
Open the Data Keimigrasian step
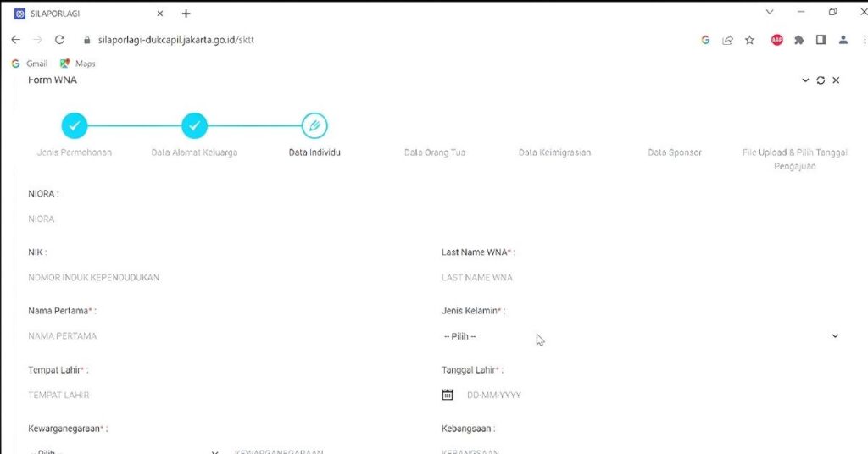pos(554,152)
